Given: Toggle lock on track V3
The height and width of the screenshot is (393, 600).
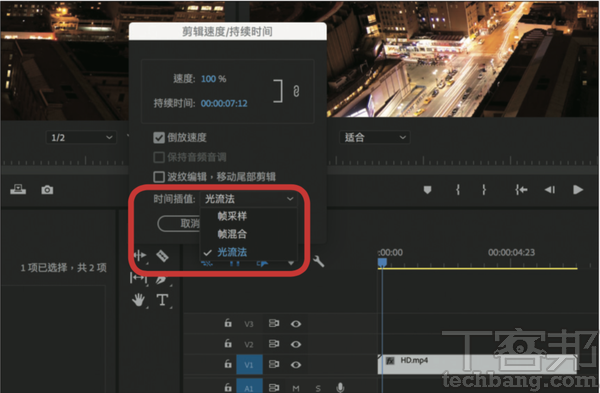Looking at the screenshot, I should coord(228,323).
